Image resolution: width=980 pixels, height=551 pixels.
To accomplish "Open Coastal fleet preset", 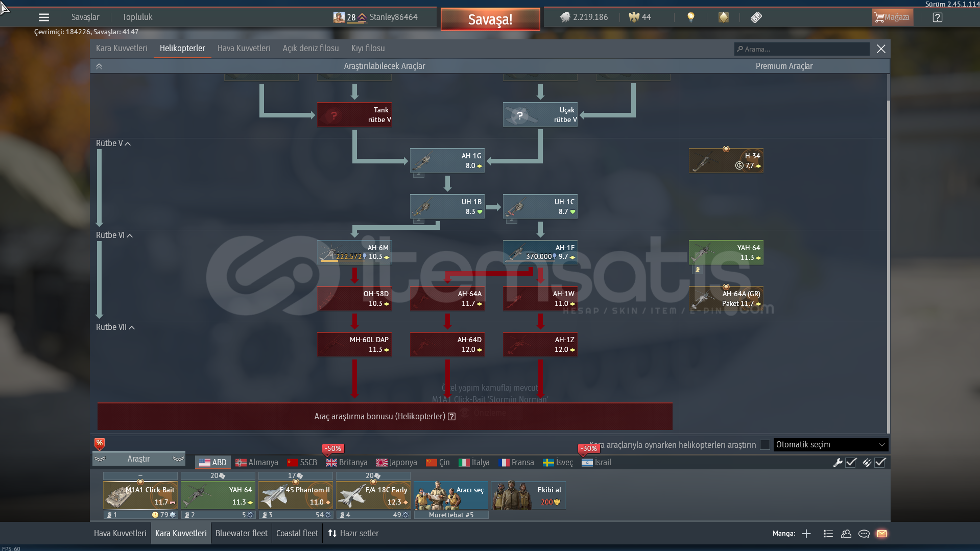I will (x=297, y=534).
